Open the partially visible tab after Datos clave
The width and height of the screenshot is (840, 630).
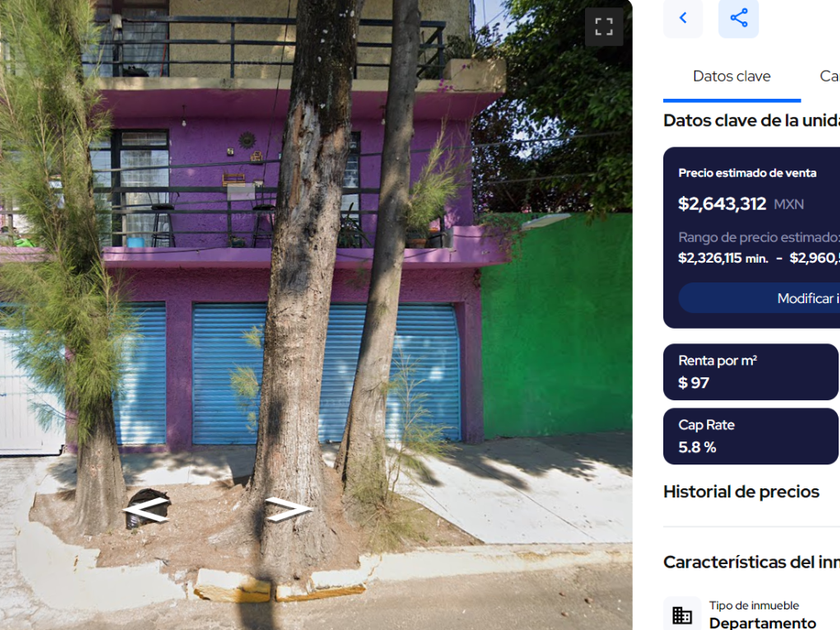[829, 76]
